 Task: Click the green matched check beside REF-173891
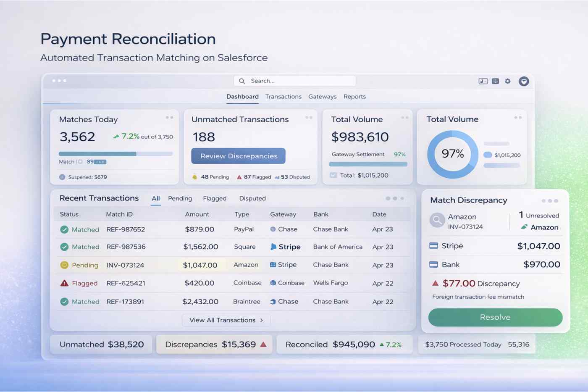tap(65, 302)
